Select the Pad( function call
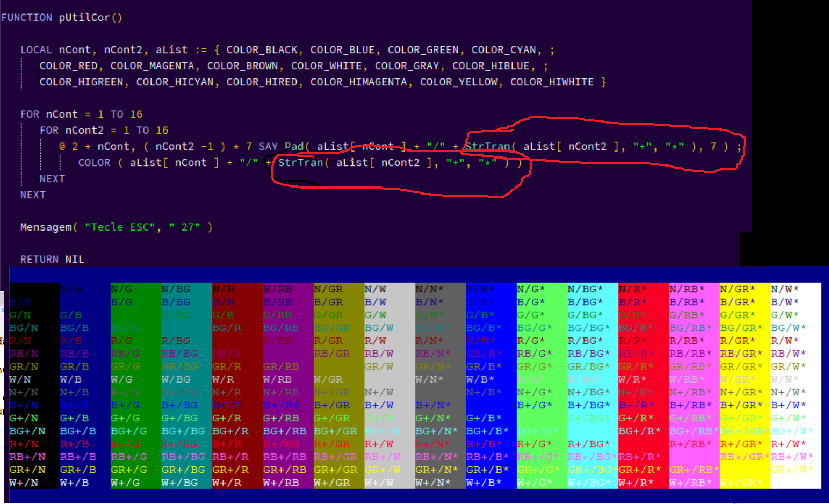The height and width of the screenshot is (504, 829). tap(297, 146)
